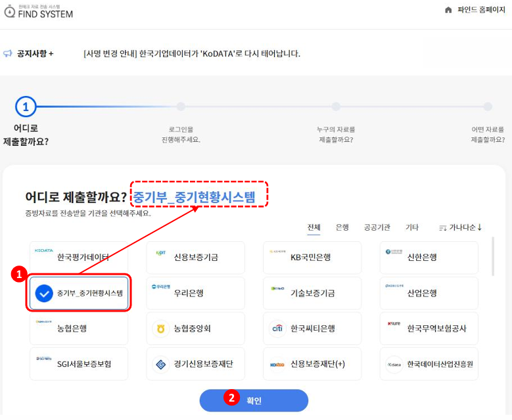Click the KoDATA logo in 한국평가데이터 card

[44, 250]
